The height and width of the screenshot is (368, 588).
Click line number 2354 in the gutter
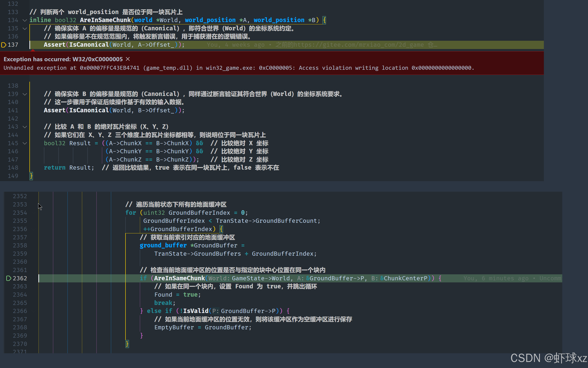click(x=20, y=213)
